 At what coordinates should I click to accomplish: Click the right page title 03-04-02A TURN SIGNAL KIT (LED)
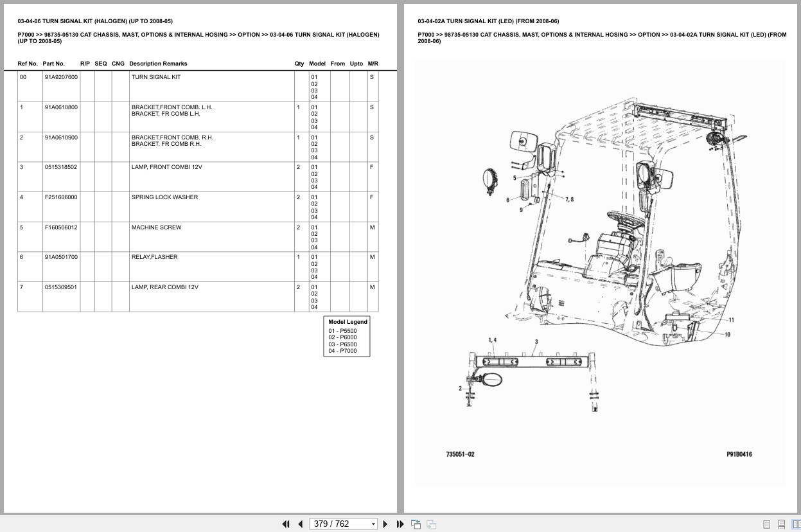488,21
